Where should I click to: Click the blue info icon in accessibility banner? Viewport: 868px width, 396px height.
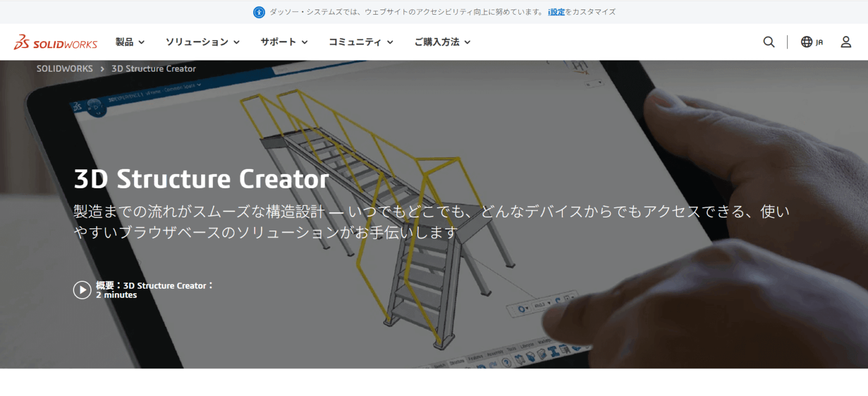(259, 11)
